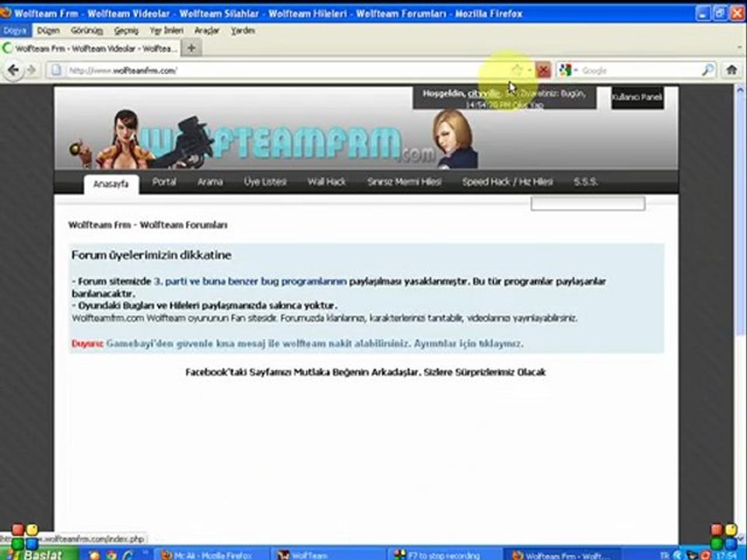
Task: Click the username link after Hoşgeldin
Action: pos(483,93)
